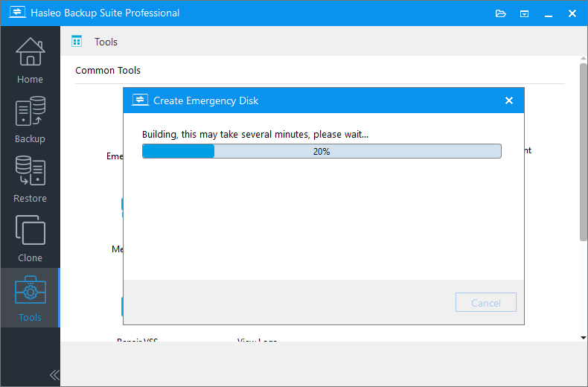Minimize the Hasleo Backup Suite window

pyautogui.click(x=549, y=13)
